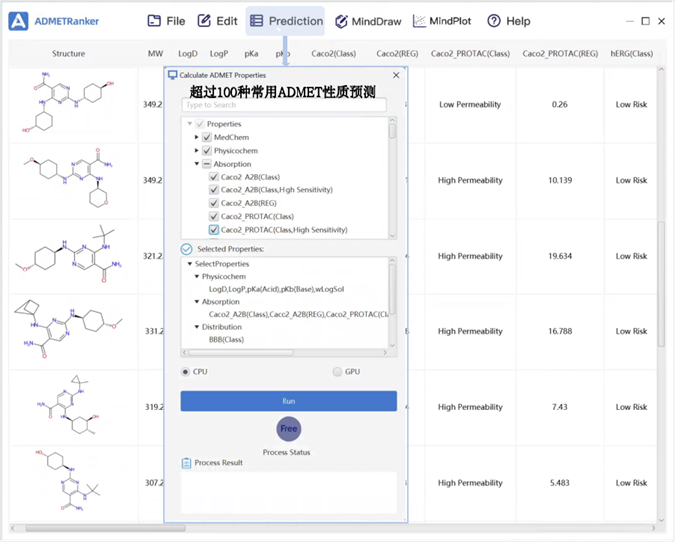675x543 pixels.
Task: Click the Type to Search field
Action: pyautogui.click(x=283, y=105)
